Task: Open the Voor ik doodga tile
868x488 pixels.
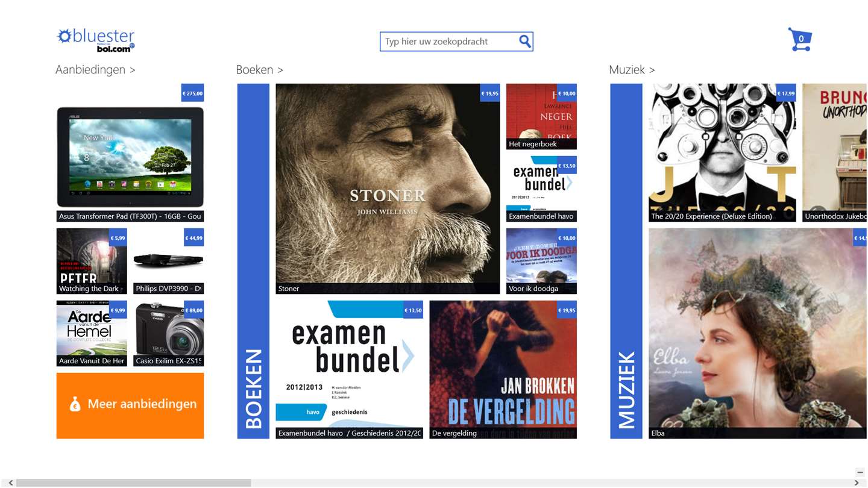Action: tap(541, 261)
